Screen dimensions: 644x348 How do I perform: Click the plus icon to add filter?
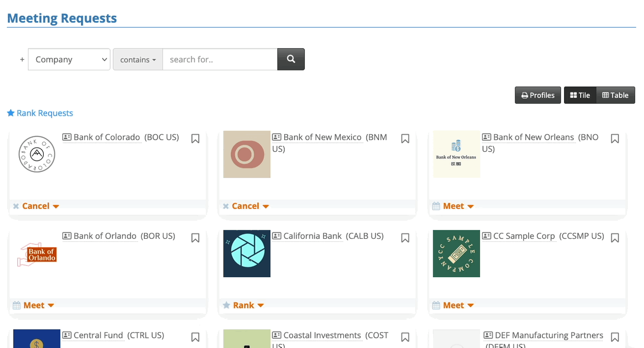pyautogui.click(x=22, y=59)
